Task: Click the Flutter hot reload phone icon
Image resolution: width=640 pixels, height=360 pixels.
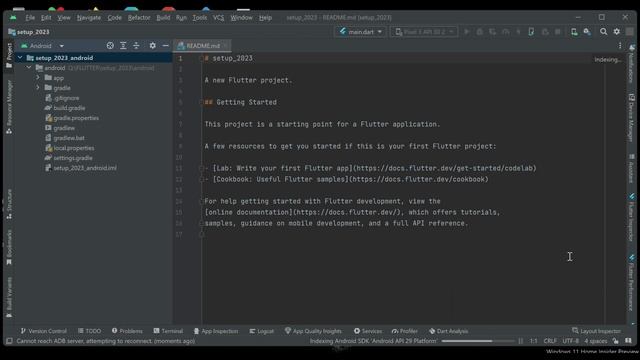Action: (531, 32)
